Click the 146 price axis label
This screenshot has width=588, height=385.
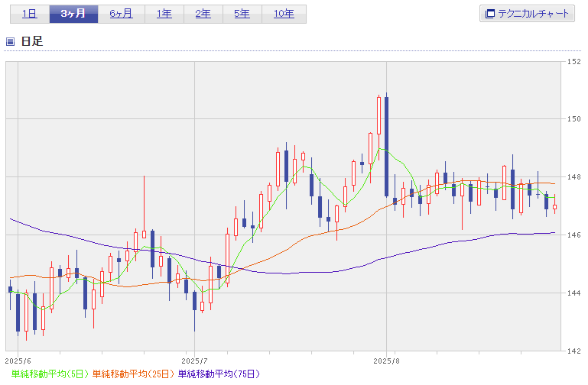click(x=573, y=235)
